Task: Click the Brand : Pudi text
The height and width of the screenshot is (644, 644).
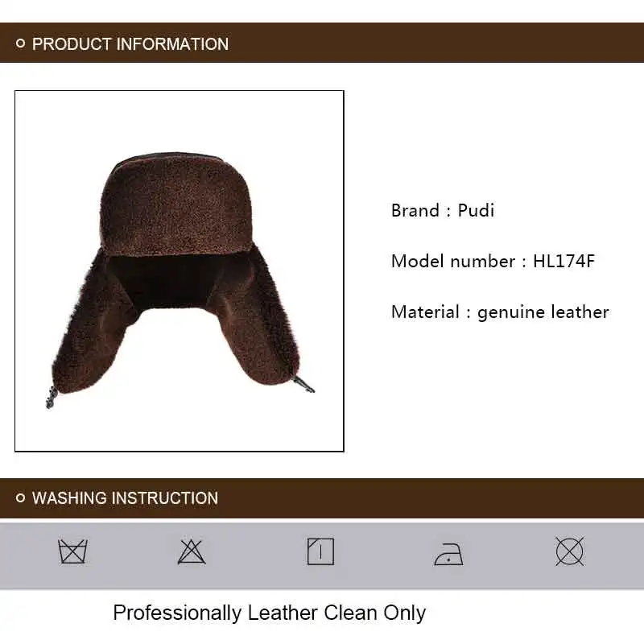Action: click(442, 210)
